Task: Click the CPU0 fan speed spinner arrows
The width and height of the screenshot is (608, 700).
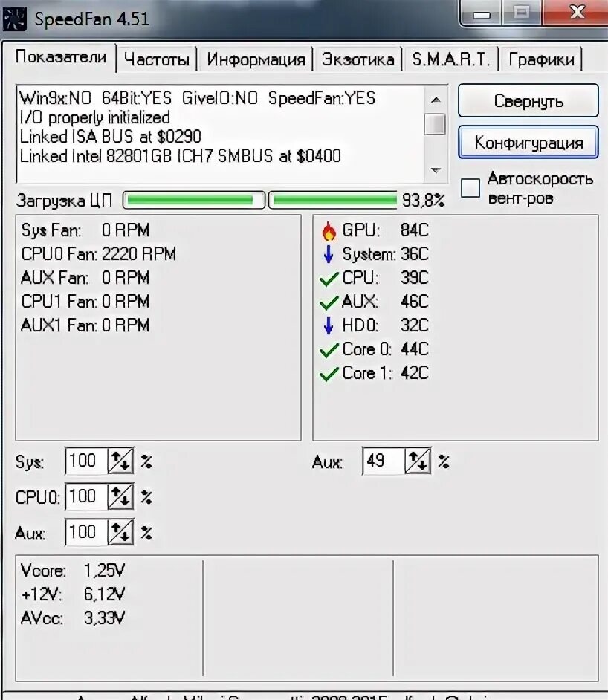Action: tap(120, 496)
